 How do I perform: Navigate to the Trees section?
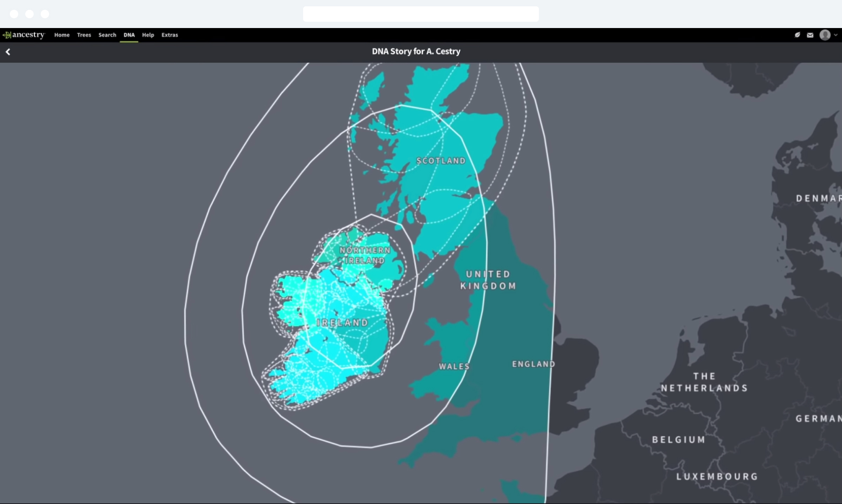(84, 35)
